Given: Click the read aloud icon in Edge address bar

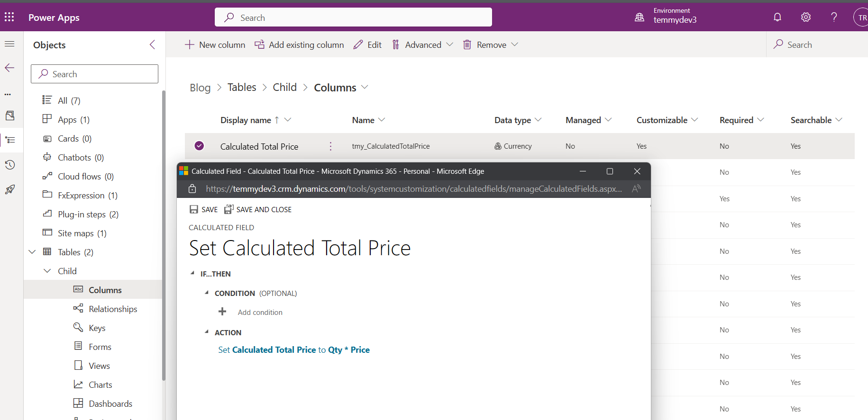Looking at the screenshot, I should coord(636,189).
